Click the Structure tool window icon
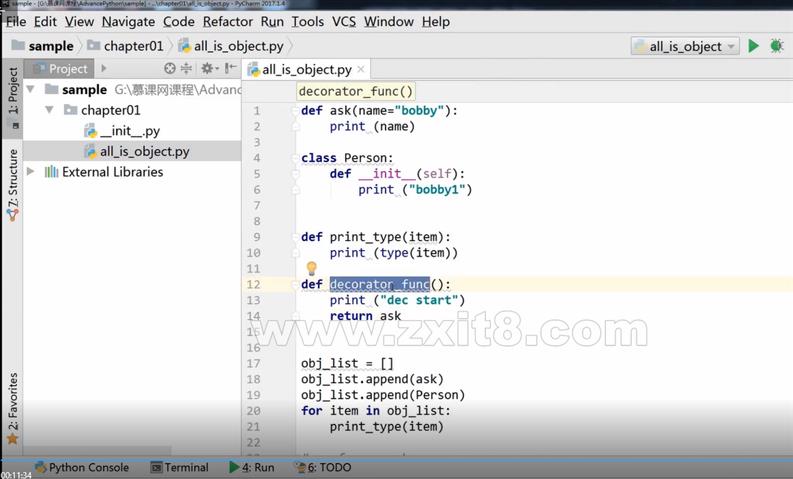This screenshot has height=479, width=793. (13, 215)
